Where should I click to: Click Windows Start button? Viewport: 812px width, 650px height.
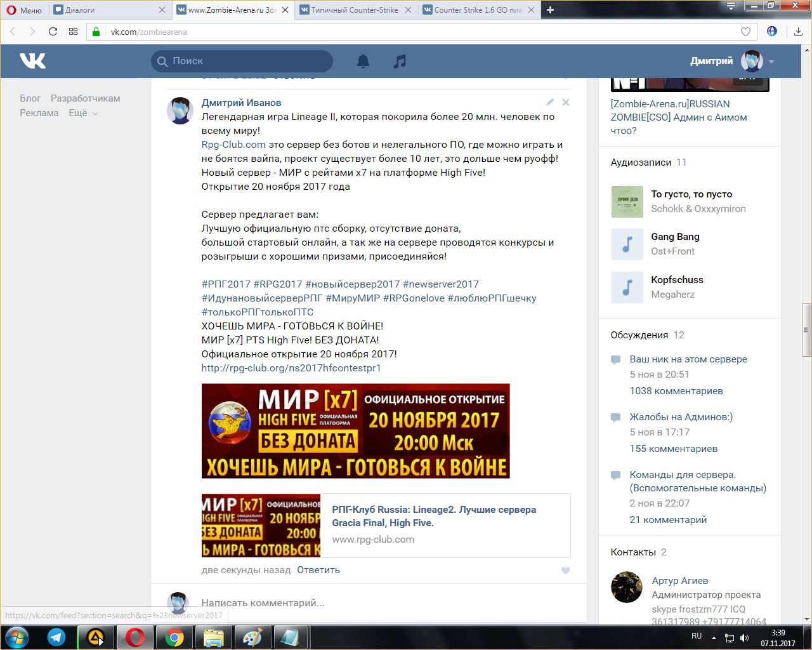pos(17,637)
